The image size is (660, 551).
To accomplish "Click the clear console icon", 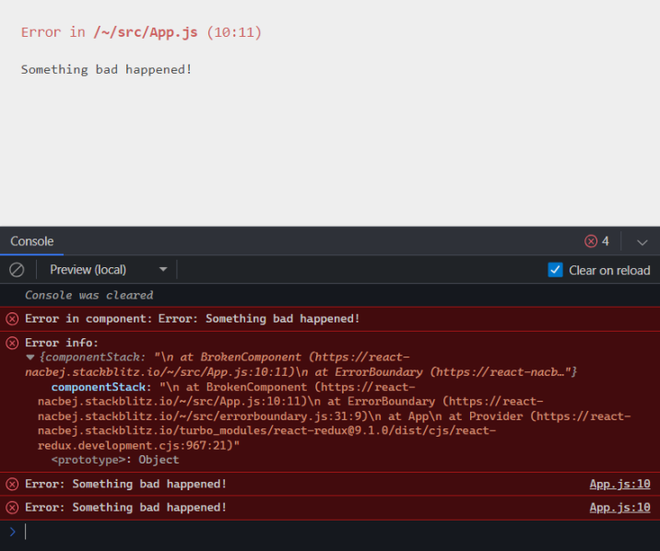I will pos(17,270).
